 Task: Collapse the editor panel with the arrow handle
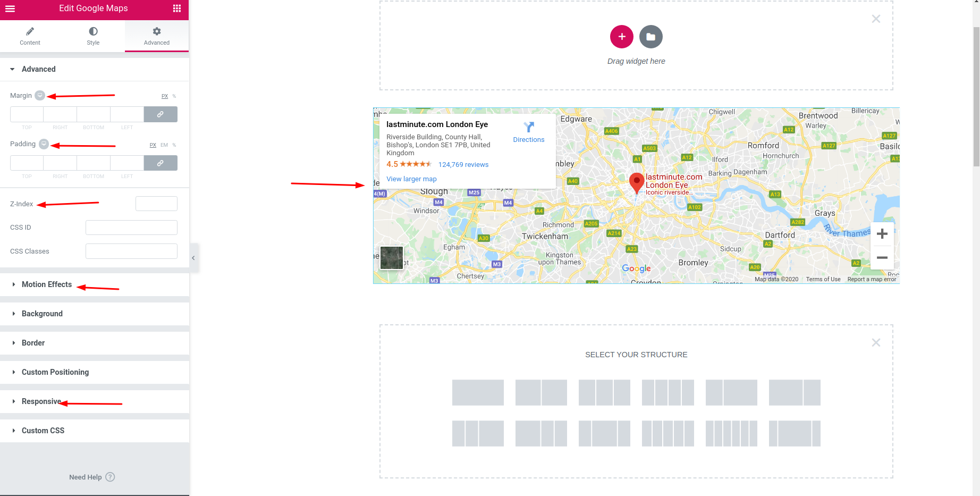193,258
